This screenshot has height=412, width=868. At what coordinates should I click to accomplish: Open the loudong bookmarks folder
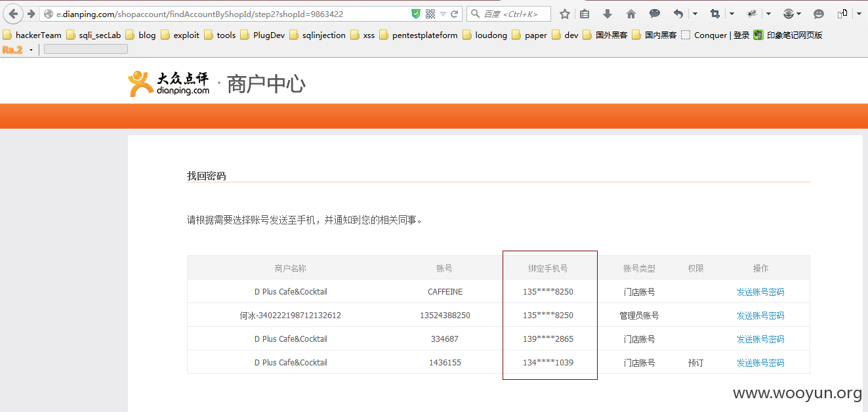tap(485, 35)
